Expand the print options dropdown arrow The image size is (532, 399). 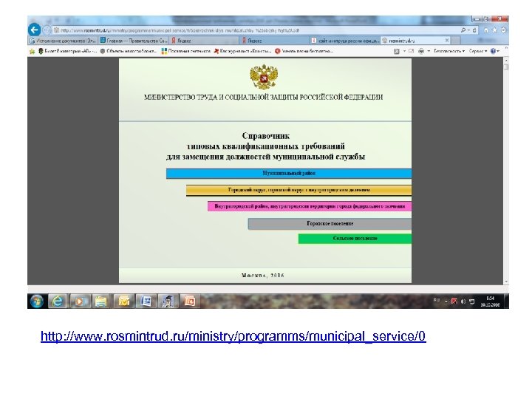pos(429,51)
